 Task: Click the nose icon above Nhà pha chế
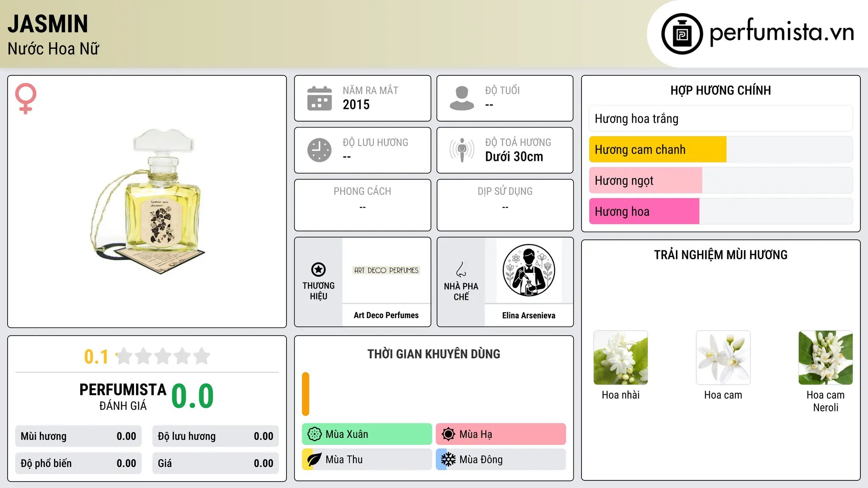coord(461,269)
